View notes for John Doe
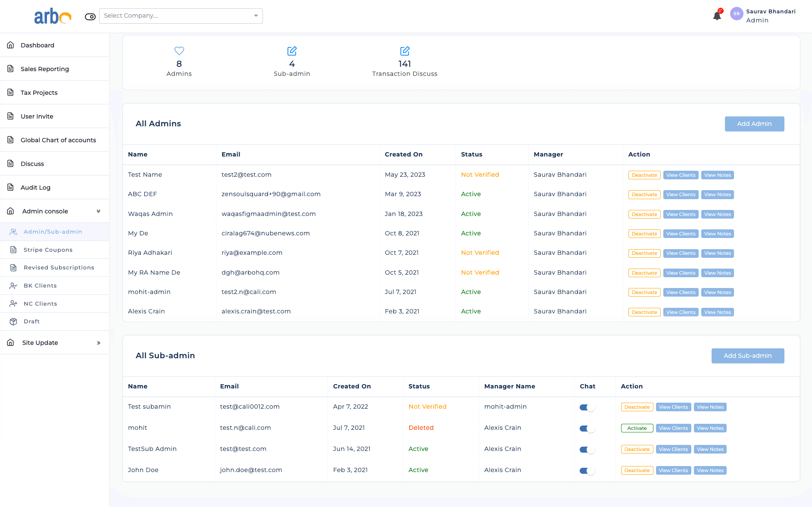Viewport: 812px width, 507px height. pyautogui.click(x=710, y=470)
